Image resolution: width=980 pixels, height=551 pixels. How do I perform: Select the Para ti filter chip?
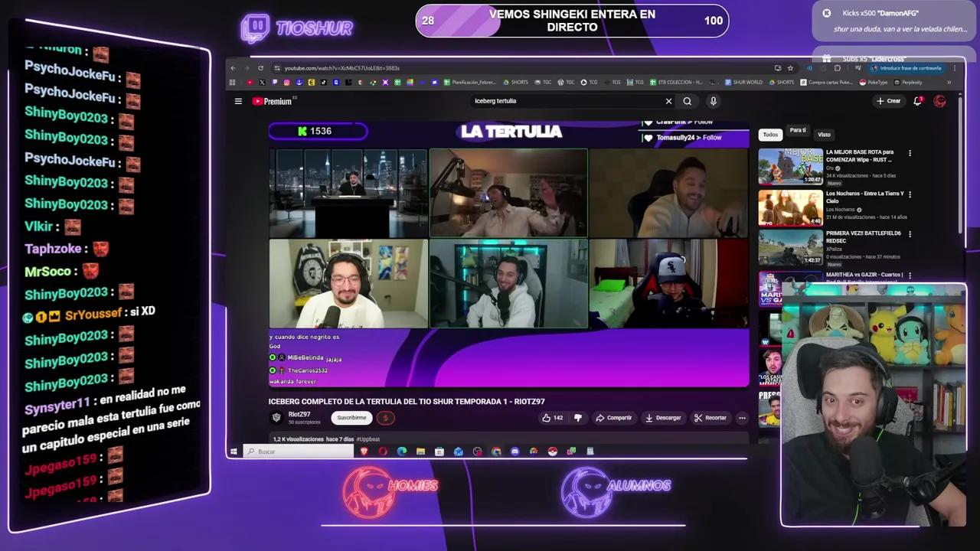click(798, 131)
